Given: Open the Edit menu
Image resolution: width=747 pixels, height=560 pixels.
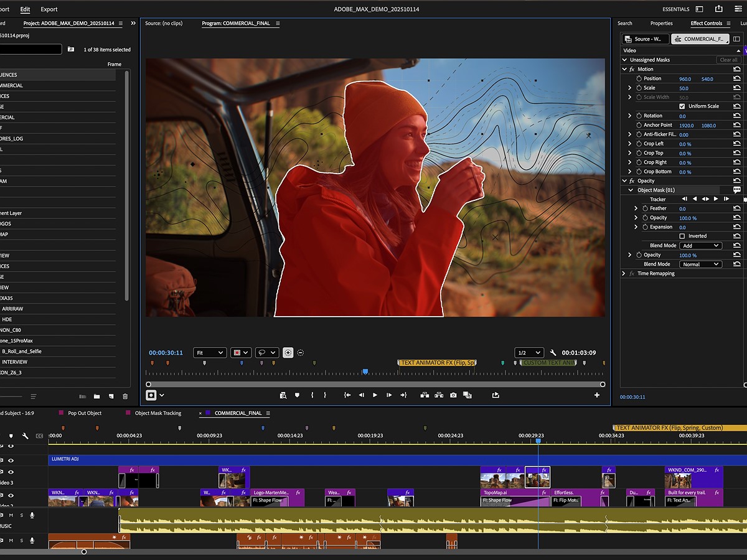Looking at the screenshot, I should 25,9.
